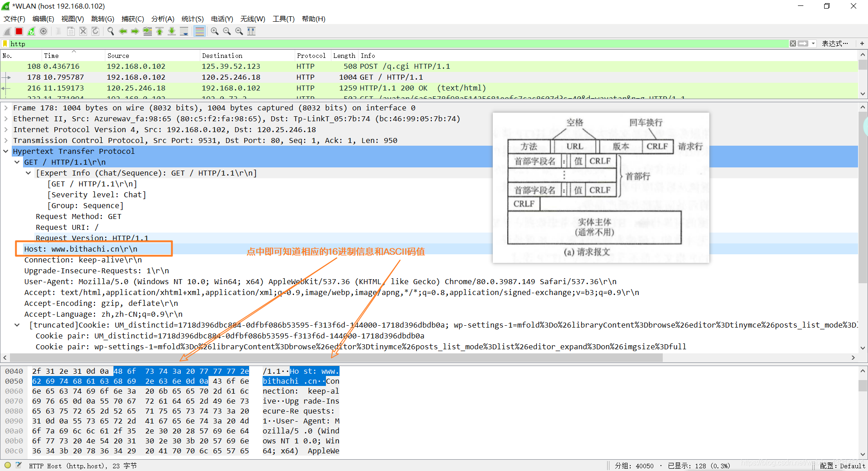Click the details pane horizontal scrollbar
This screenshot has width=868, height=471.
(x=335, y=357)
